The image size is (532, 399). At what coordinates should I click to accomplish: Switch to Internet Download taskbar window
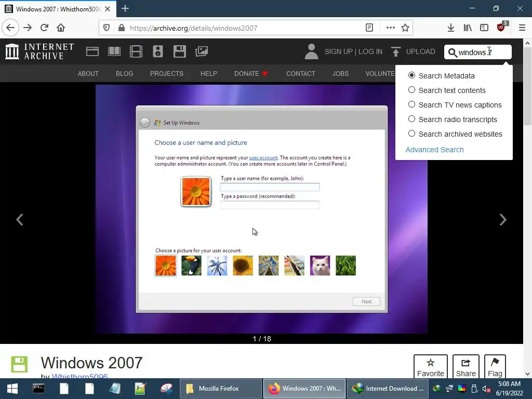pos(388,389)
